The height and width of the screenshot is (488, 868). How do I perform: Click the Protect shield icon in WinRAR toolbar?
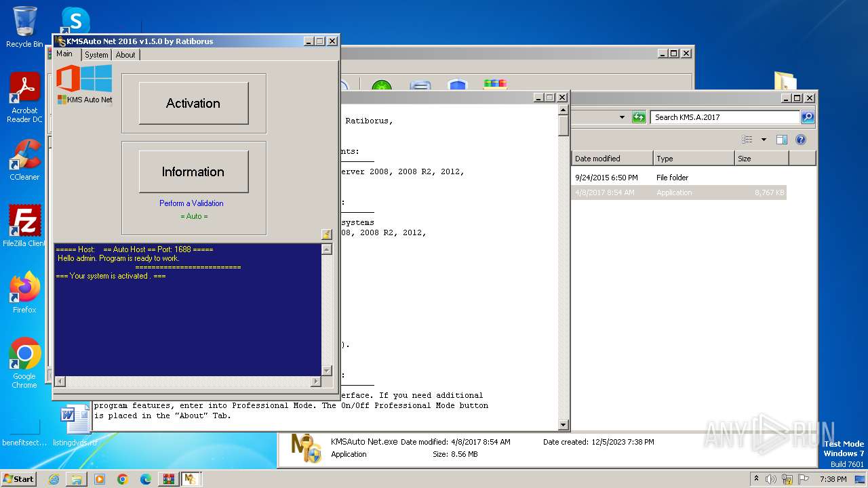click(x=458, y=85)
